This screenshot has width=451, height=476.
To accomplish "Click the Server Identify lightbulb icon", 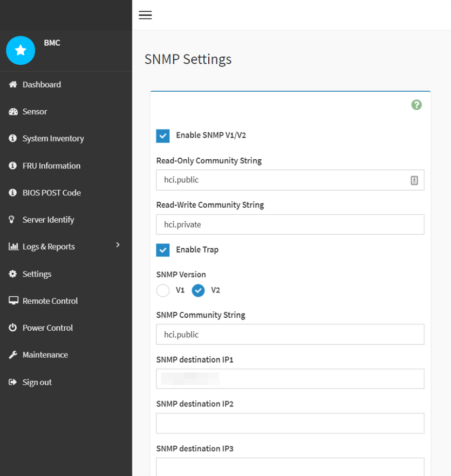I will [x=11, y=220].
